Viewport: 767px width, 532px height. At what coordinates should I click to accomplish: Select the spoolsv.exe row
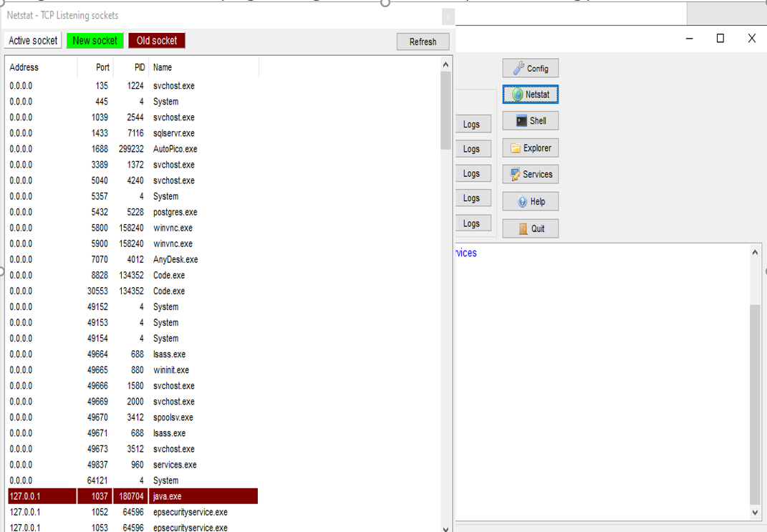133,417
